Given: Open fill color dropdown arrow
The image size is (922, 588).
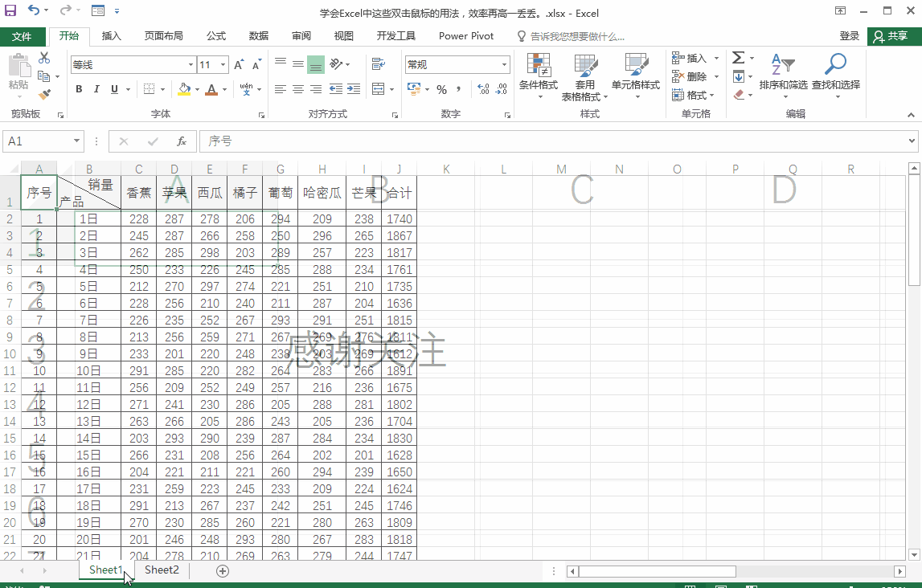Looking at the screenshot, I should click(x=197, y=90).
